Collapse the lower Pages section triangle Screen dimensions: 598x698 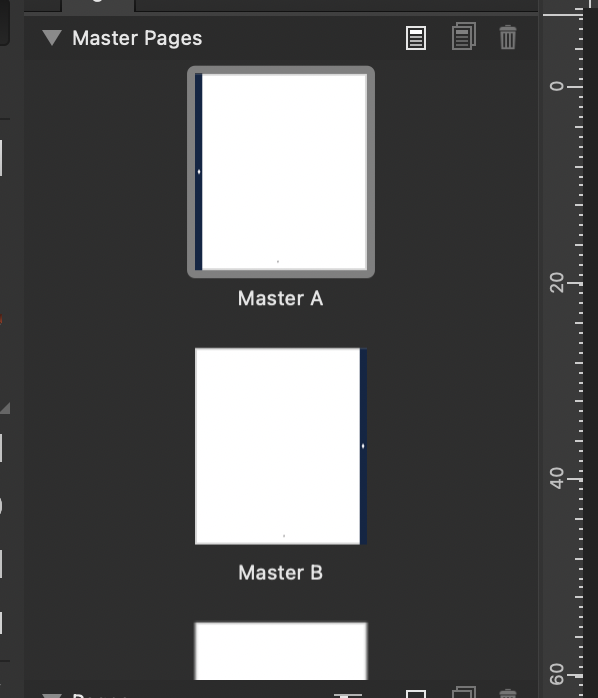pyautogui.click(x=52, y=695)
